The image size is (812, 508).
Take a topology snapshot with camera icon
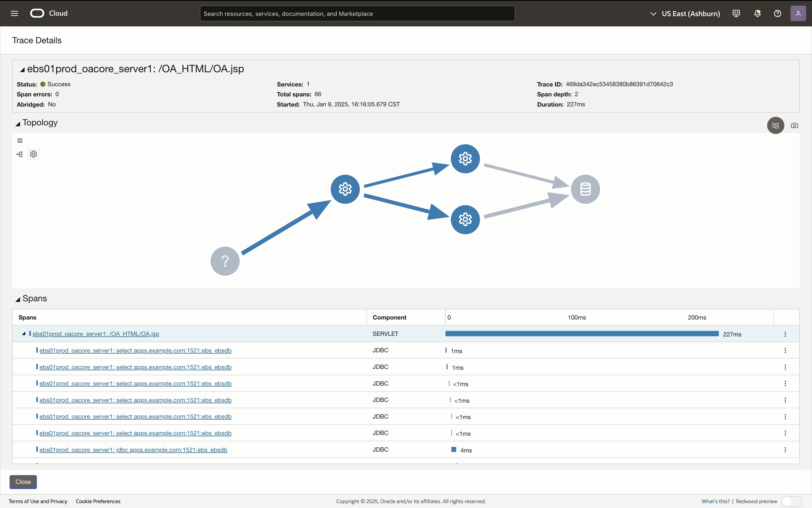pyautogui.click(x=794, y=126)
